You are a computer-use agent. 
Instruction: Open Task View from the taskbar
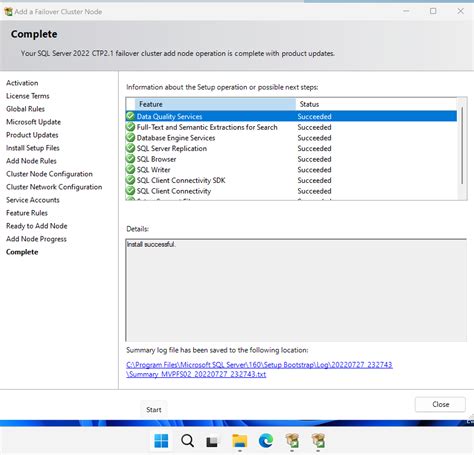[212, 442]
